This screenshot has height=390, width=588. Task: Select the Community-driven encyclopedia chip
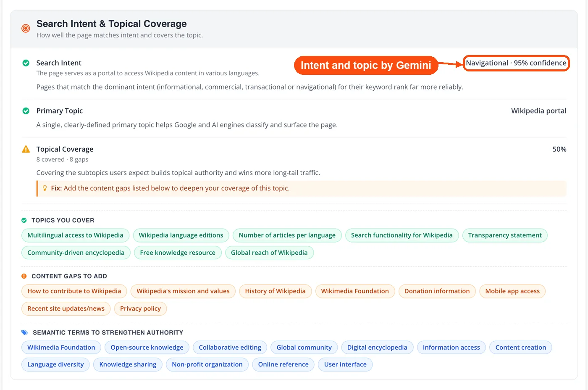tap(76, 253)
